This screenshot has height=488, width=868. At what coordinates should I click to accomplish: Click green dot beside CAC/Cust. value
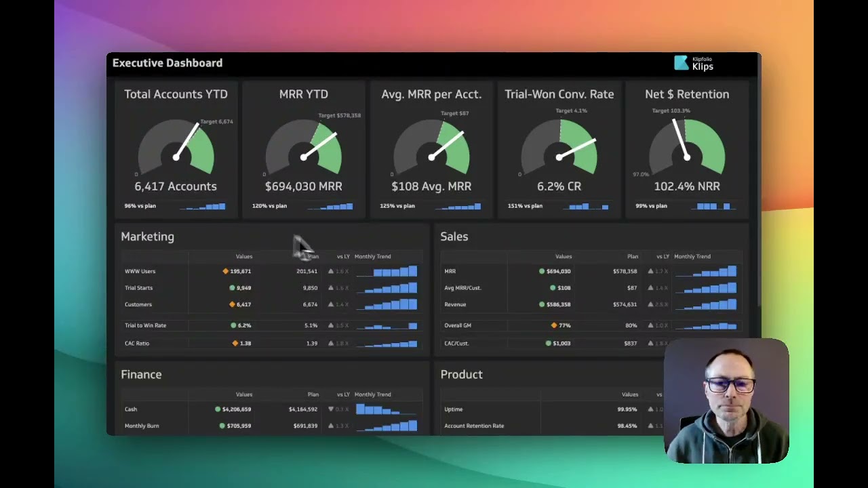(x=549, y=344)
